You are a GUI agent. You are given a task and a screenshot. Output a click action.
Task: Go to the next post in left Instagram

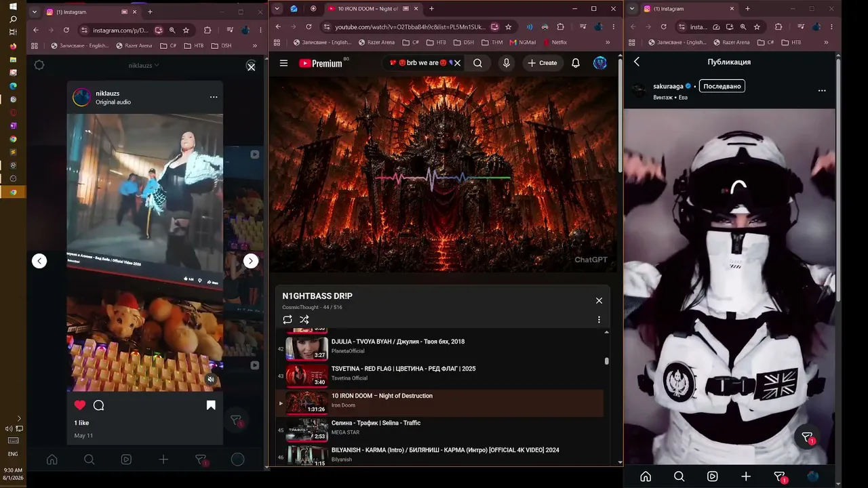point(251,261)
